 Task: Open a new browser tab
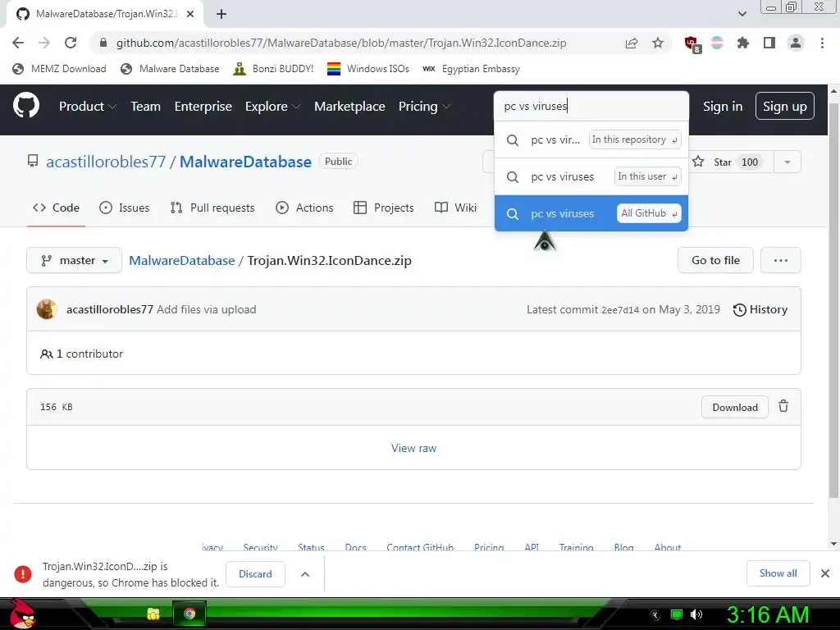pos(221,14)
